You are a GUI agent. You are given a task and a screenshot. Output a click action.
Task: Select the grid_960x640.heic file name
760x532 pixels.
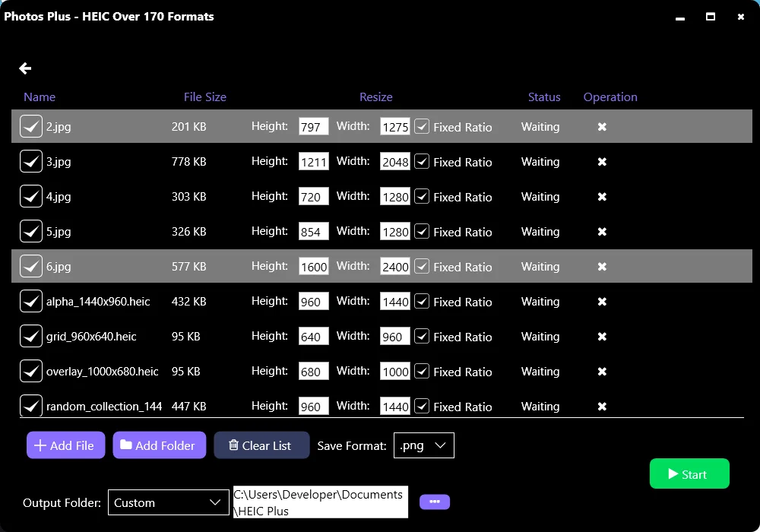[91, 336]
